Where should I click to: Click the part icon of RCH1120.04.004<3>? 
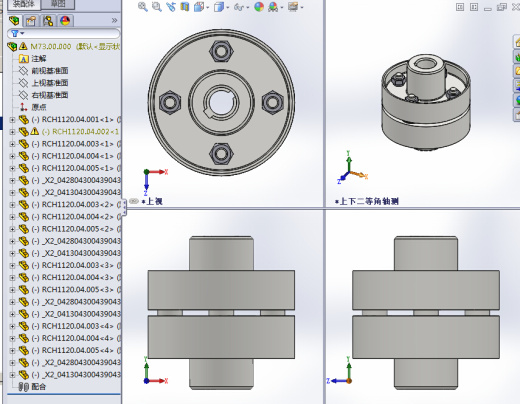(x=24, y=277)
